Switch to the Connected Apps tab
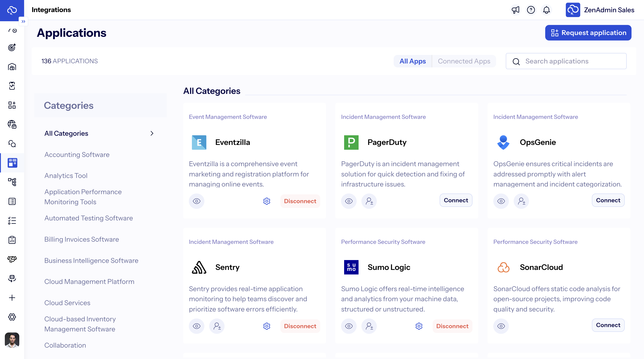 tap(464, 61)
